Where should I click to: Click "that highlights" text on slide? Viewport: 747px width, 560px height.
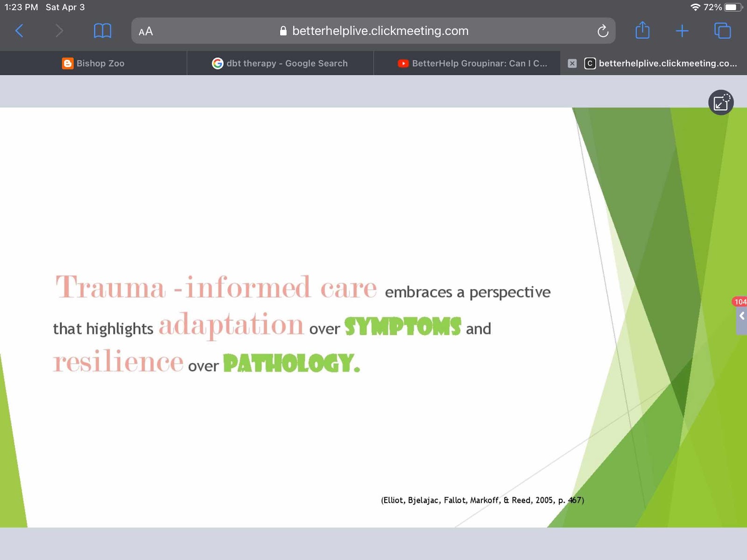click(103, 329)
